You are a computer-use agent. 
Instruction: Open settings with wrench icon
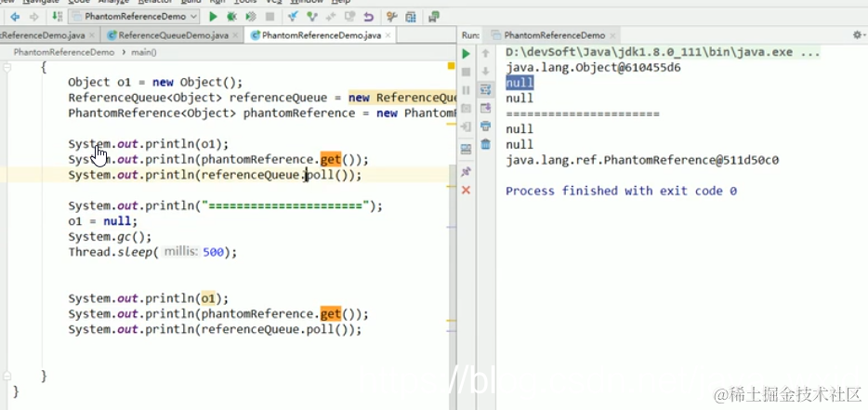(x=392, y=17)
